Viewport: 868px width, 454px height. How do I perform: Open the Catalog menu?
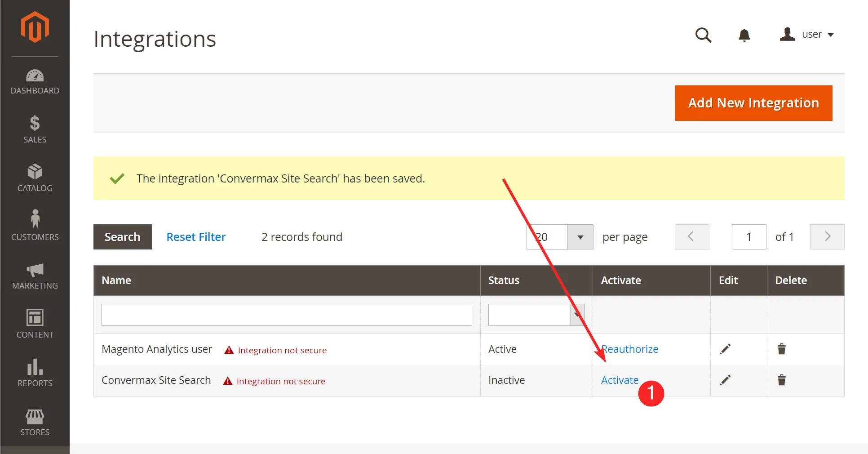35,178
